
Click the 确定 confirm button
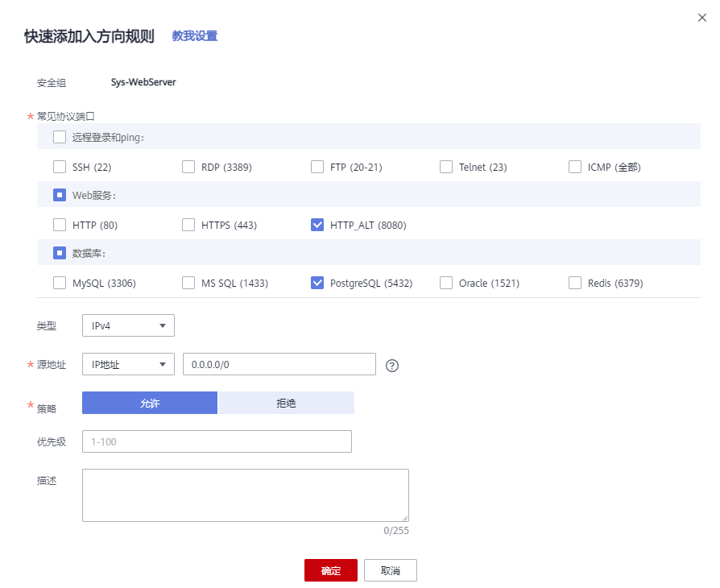click(330, 569)
